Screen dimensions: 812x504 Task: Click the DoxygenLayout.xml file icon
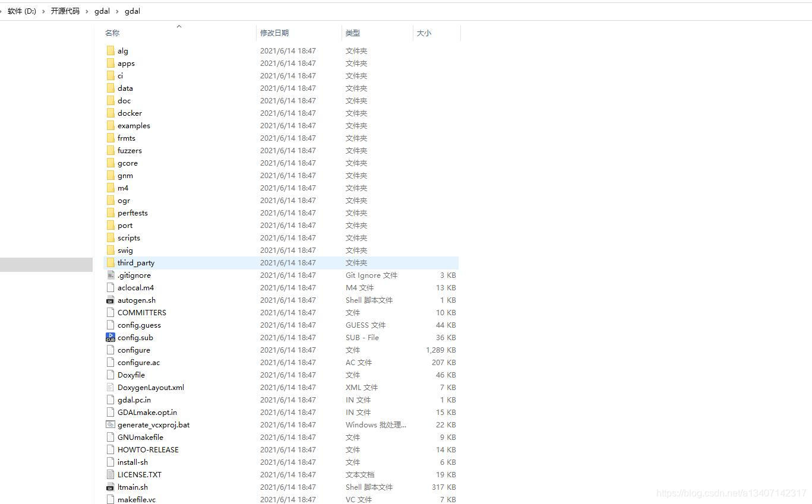click(x=110, y=388)
